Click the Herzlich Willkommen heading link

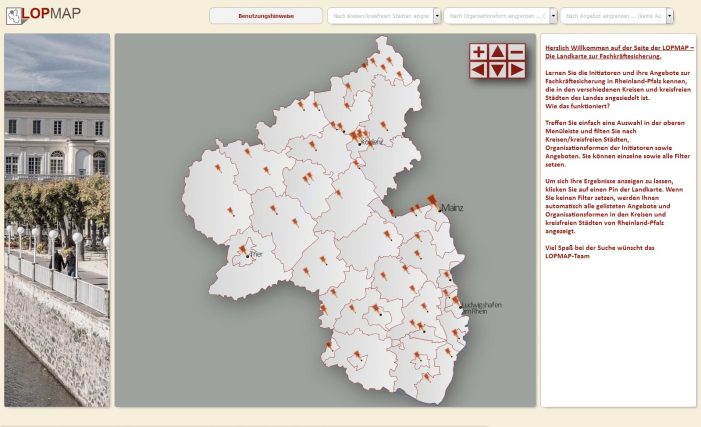pyautogui.click(x=619, y=52)
